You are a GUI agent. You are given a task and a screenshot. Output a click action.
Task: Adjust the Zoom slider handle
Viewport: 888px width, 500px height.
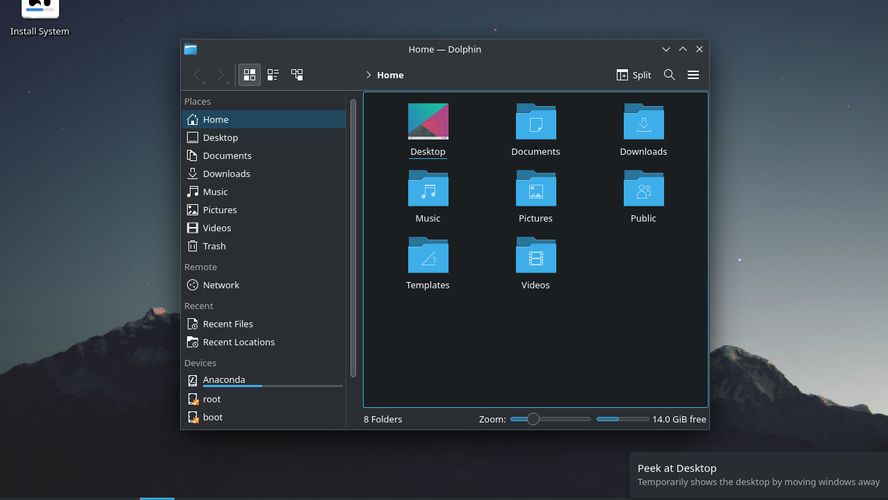click(x=533, y=419)
